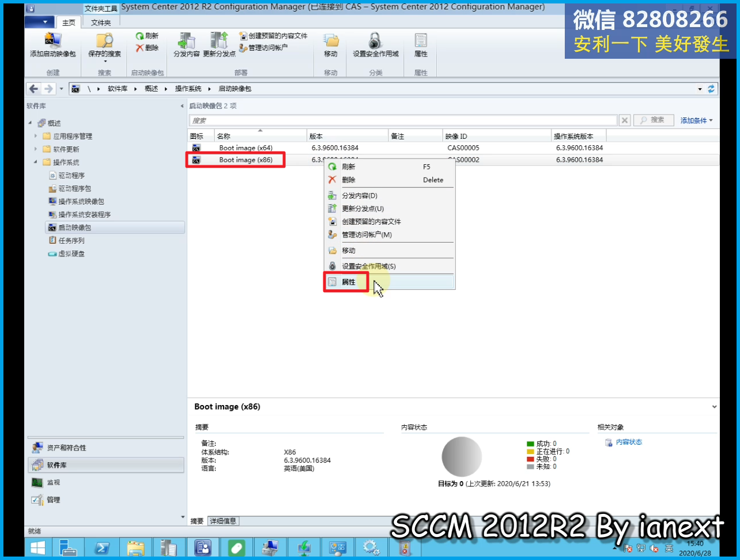Screen dimensions: 740x560
Task: Collapse the Boot image (x86) details pane chevron
Action: coord(714,407)
